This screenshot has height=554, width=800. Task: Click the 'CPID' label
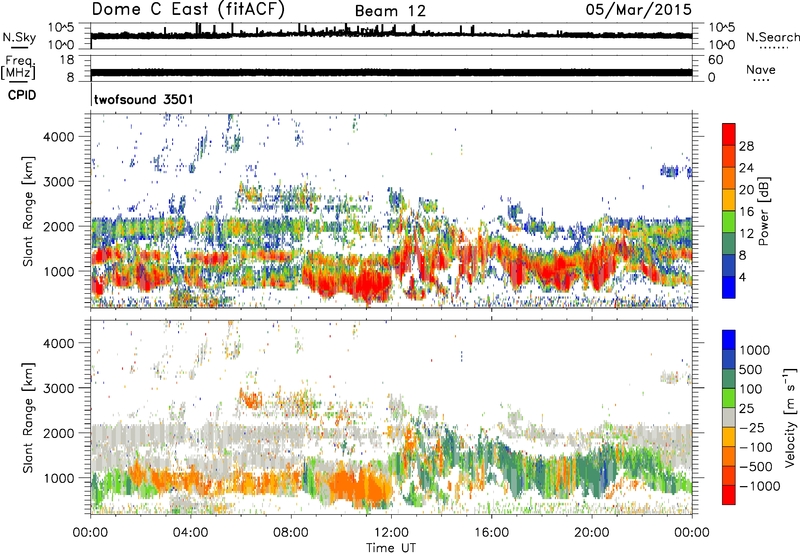tap(22, 95)
